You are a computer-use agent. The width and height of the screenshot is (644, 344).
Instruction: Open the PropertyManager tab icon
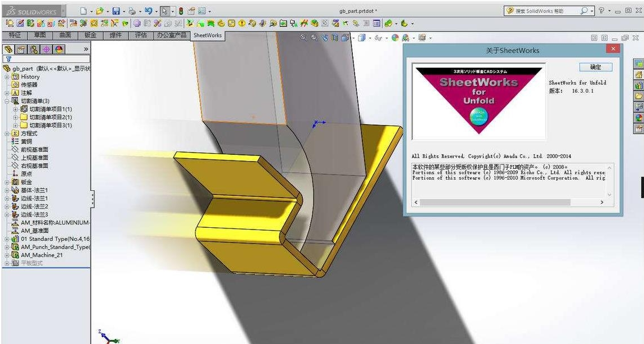coord(21,49)
